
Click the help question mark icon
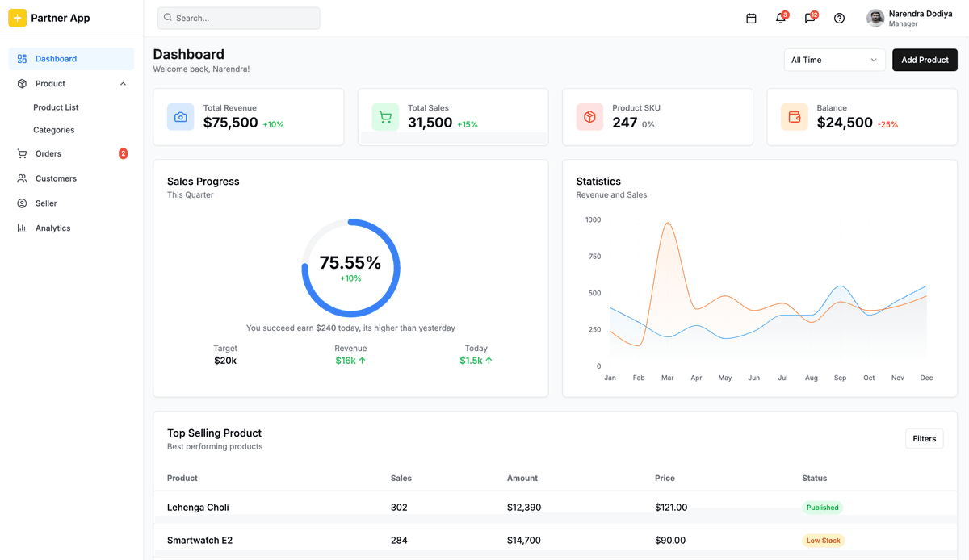(839, 17)
